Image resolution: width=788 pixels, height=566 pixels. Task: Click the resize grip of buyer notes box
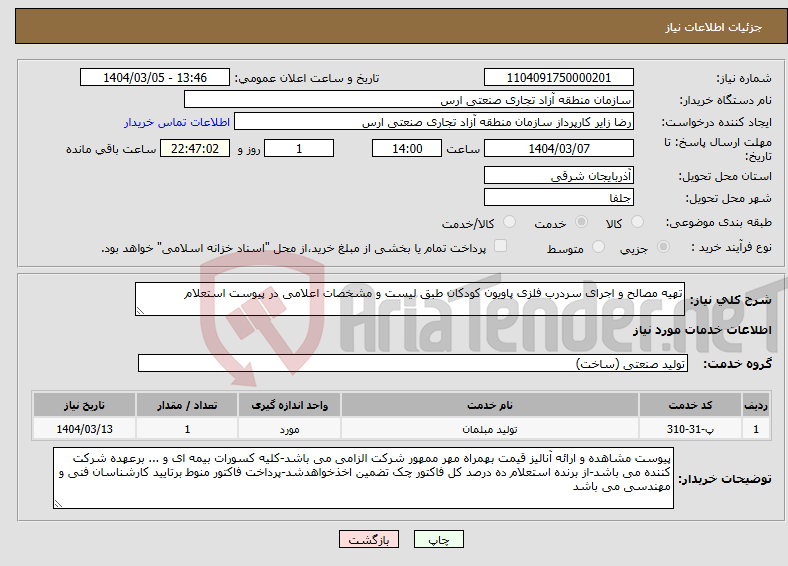pyautogui.click(x=58, y=504)
